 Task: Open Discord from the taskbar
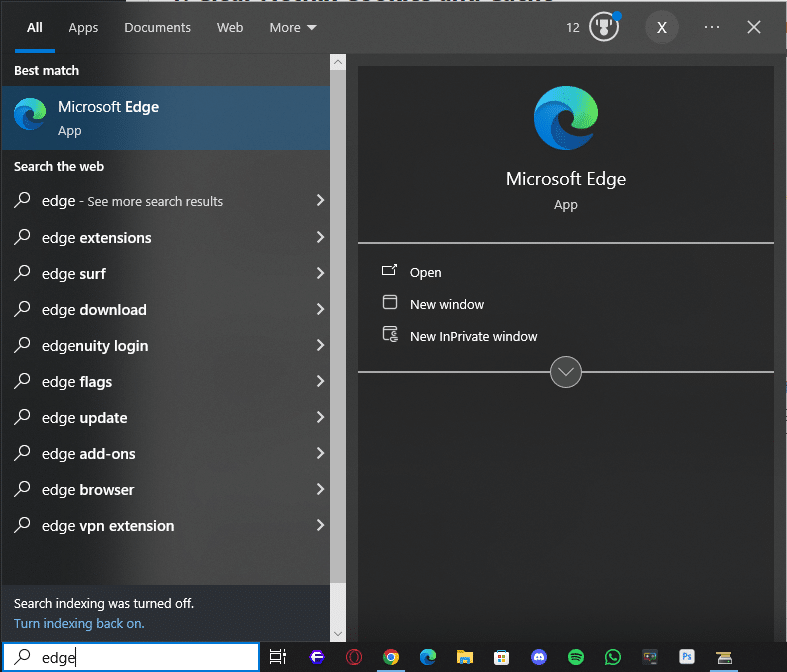pos(539,657)
